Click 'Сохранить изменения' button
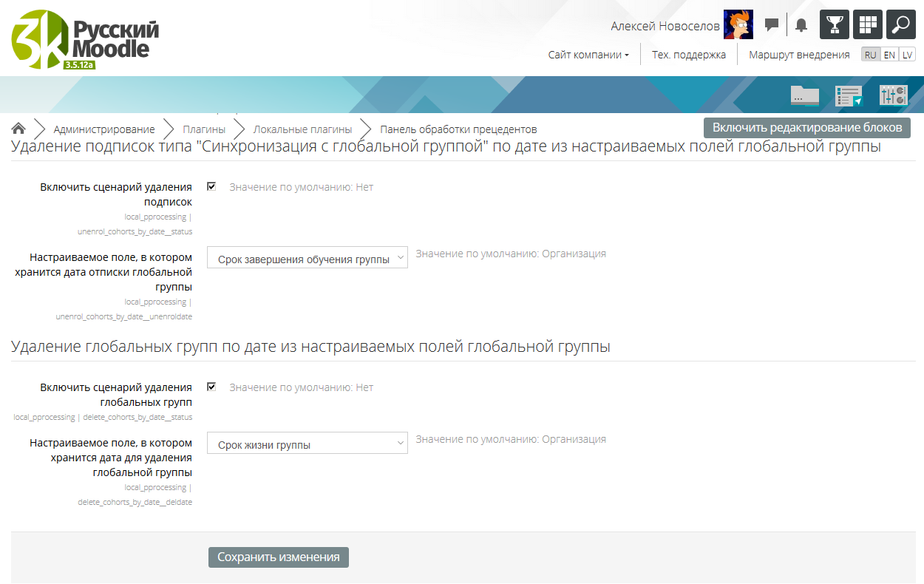 click(x=278, y=557)
